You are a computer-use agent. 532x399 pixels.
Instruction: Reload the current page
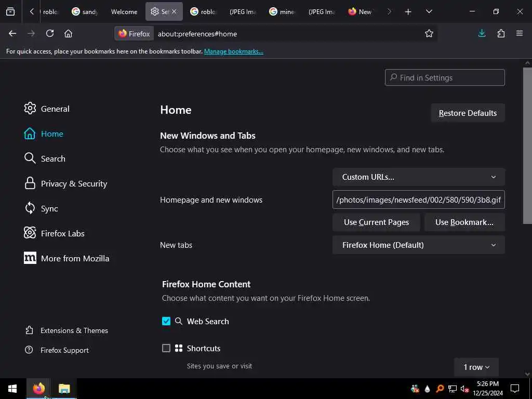tap(50, 34)
